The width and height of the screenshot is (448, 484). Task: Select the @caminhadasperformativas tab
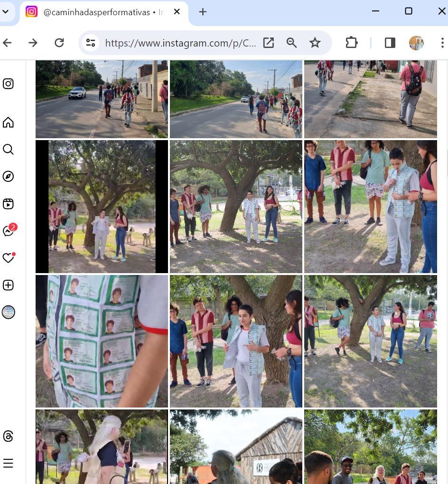point(104,12)
